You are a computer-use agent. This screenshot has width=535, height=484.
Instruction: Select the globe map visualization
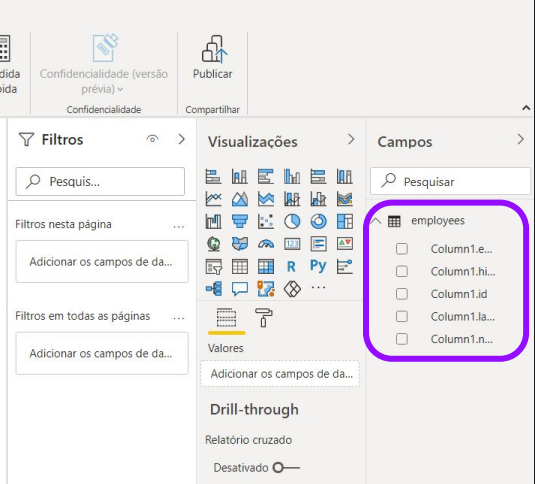(x=214, y=244)
